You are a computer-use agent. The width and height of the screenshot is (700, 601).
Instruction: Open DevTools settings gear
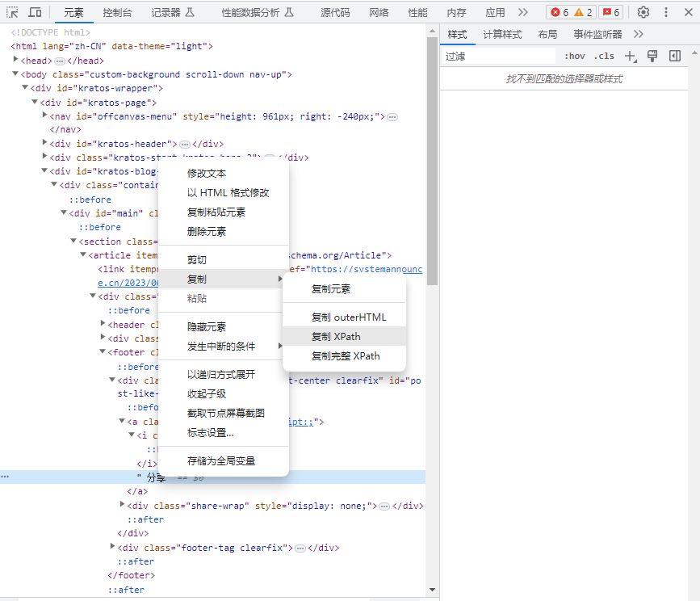point(643,12)
